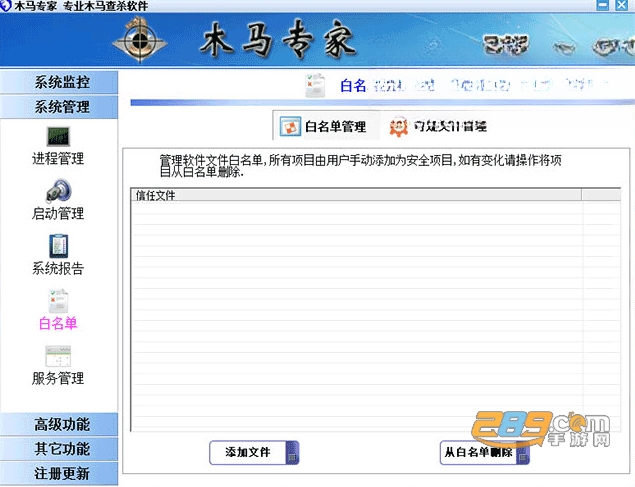This screenshot has width=635, height=487.
Task: Open 启动管理 startup manager icon
Action: click(58, 190)
